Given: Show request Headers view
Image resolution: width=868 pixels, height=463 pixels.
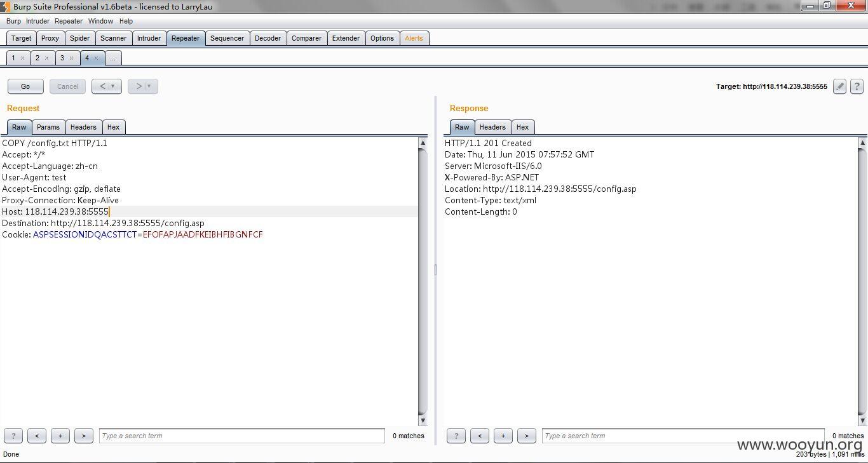Looking at the screenshot, I should [x=84, y=127].
